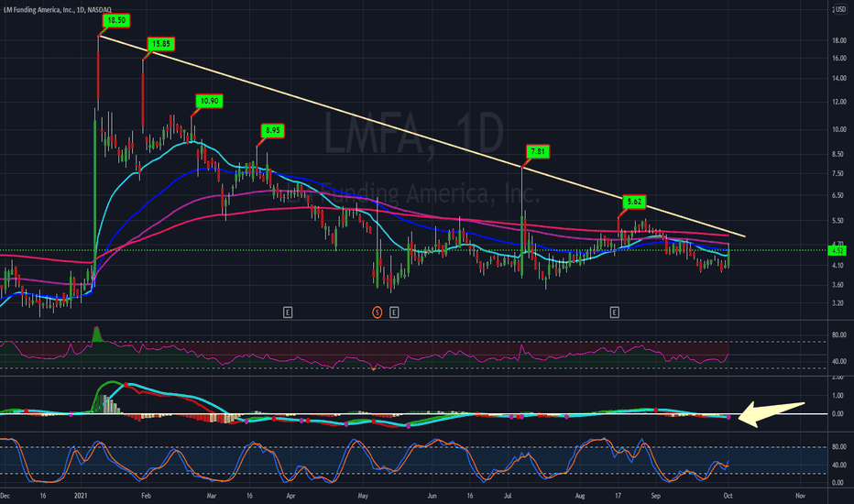854x504 pixels.
Task: Click the 8.95 price annotation
Action: (x=272, y=130)
